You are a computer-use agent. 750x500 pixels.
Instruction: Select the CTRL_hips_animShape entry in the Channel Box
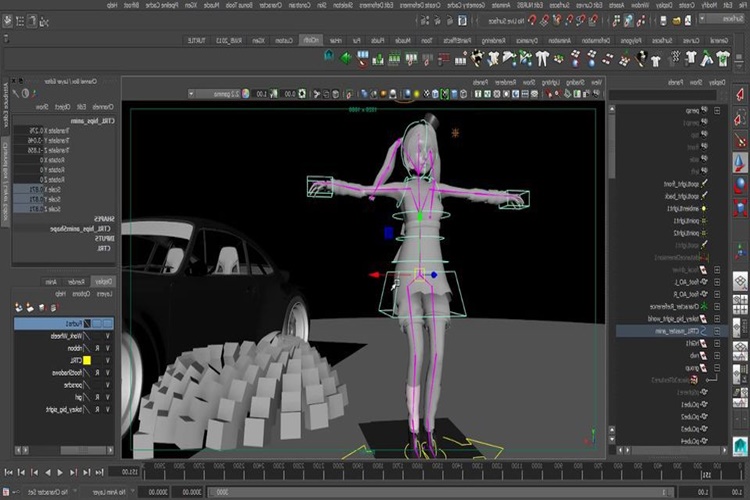coord(80,229)
